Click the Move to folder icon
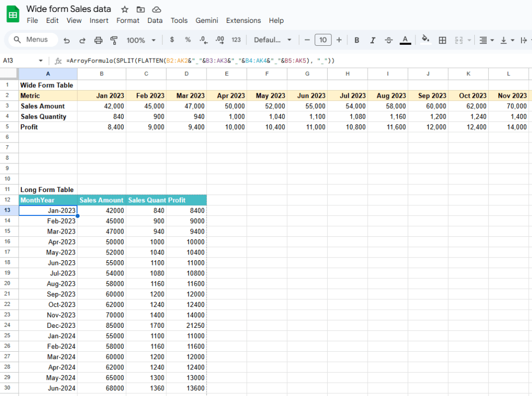 tap(140, 9)
